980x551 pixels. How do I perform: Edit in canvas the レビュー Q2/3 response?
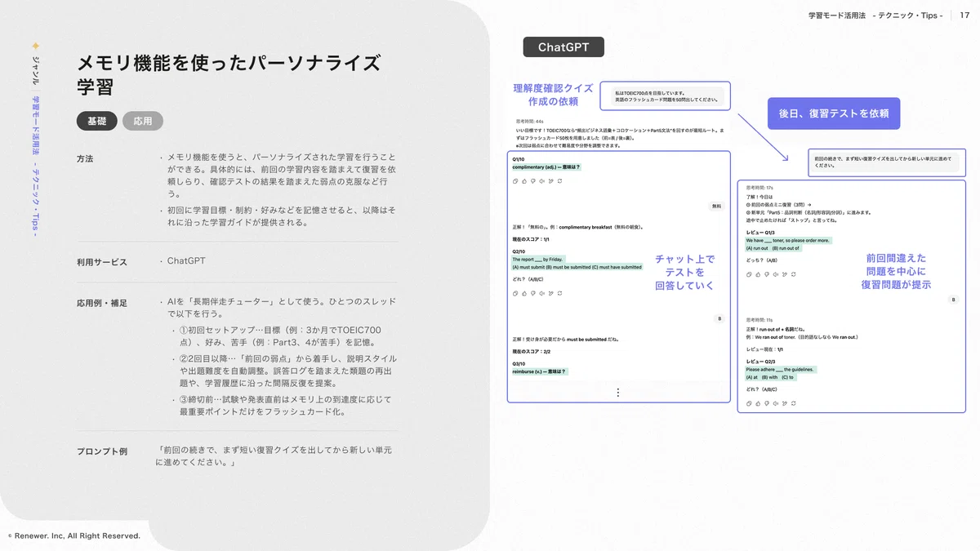click(x=785, y=403)
